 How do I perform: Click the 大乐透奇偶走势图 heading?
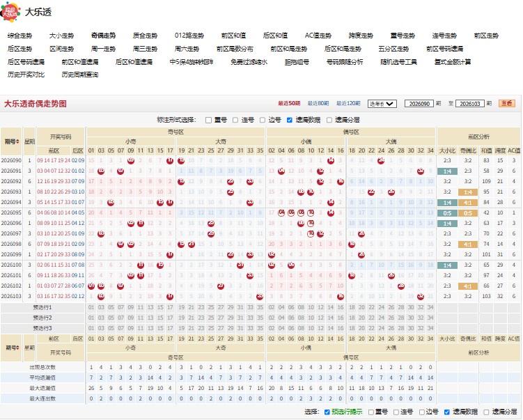pos(36,104)
